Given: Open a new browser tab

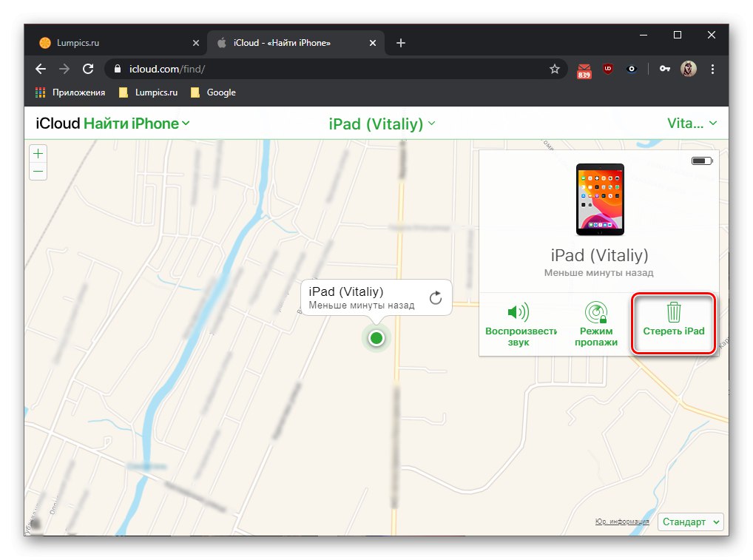Looking at the screenshot, I should pyautogui.click(x=401, y=43).
